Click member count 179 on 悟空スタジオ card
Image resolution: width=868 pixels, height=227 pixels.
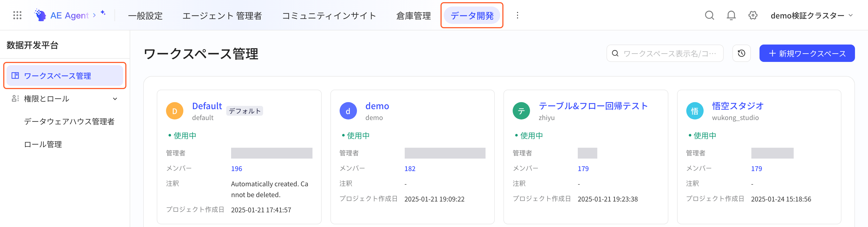(757, 169)
